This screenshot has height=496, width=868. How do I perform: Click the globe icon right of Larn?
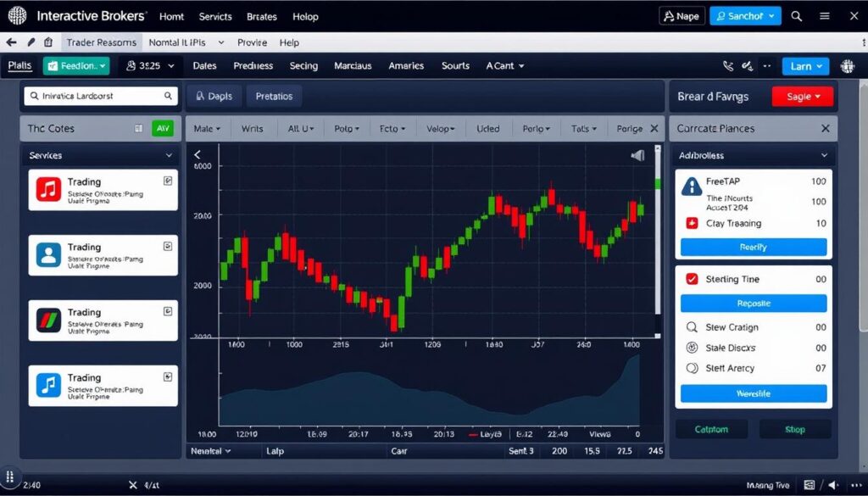coord(847,66)
